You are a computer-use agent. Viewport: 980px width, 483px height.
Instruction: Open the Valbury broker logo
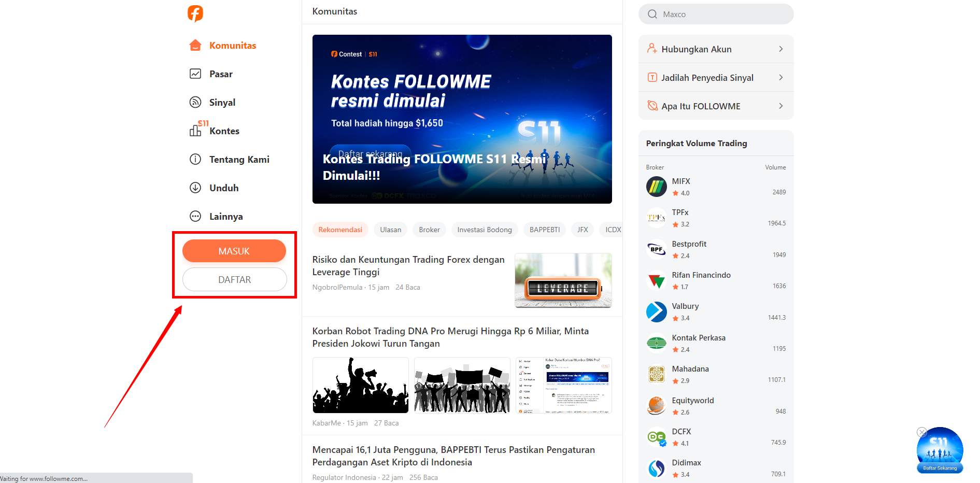(x=657, y=311)
